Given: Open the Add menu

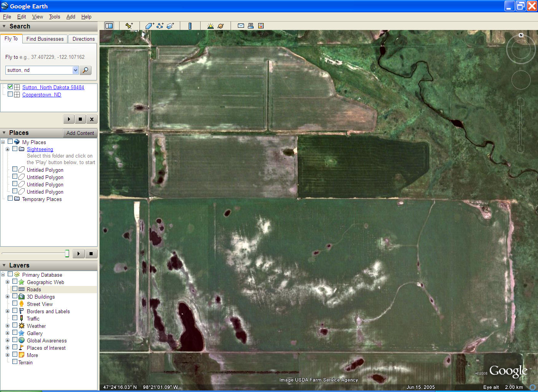Looking at the screenshot, I should tap(71, 17).
